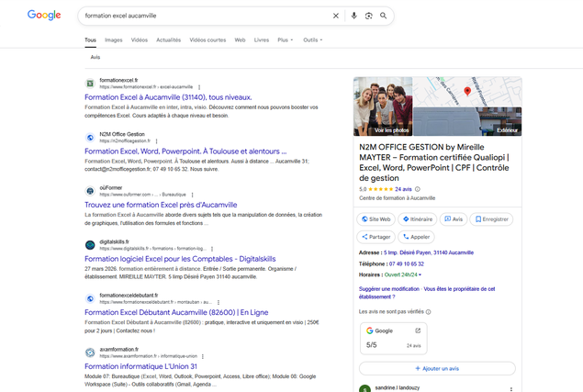Click Vous êtes le propriétaire de cet établissement link
This screenshot has width=583, height=392.
click(x=427, y=293)
